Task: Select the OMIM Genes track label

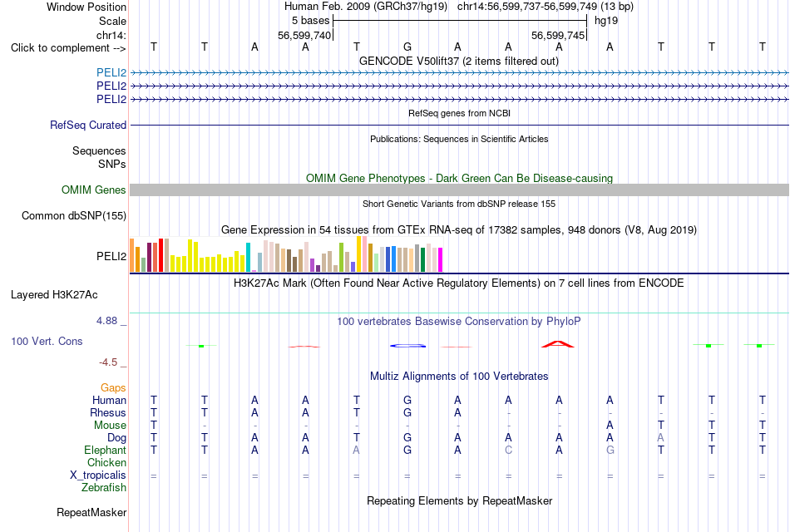Action: click(94, 190)
